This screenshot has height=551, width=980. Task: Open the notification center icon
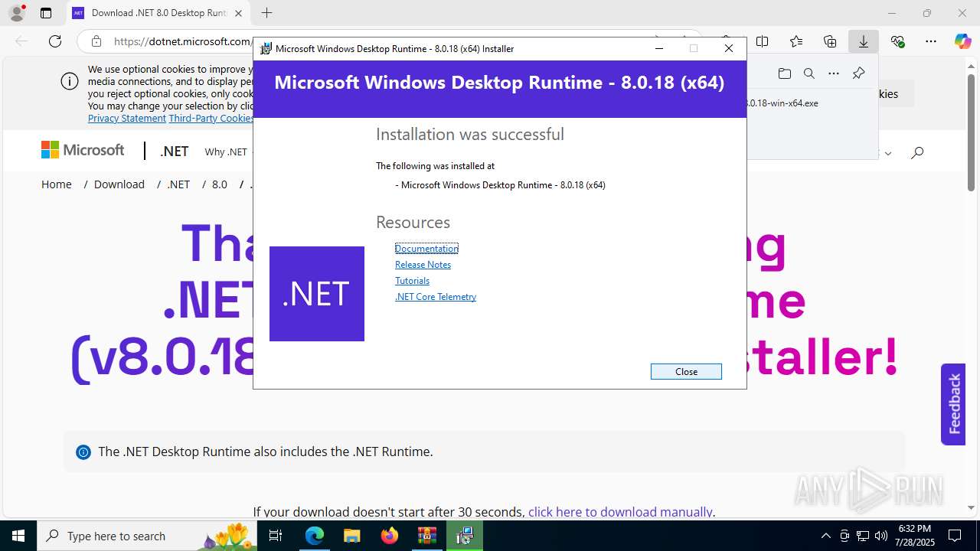[x=955, y=536]
